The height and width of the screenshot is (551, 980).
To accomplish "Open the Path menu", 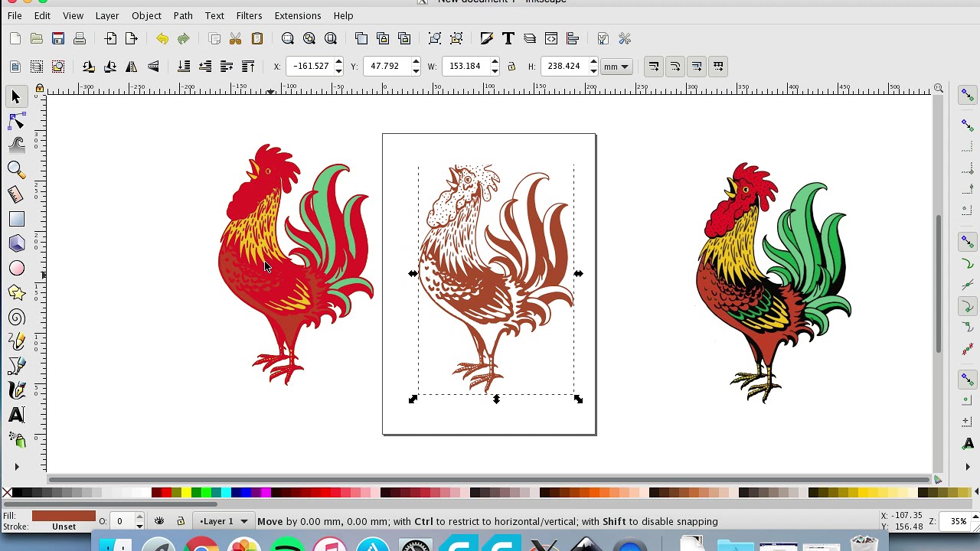I will pyautogui.click(x=183, y=15).
